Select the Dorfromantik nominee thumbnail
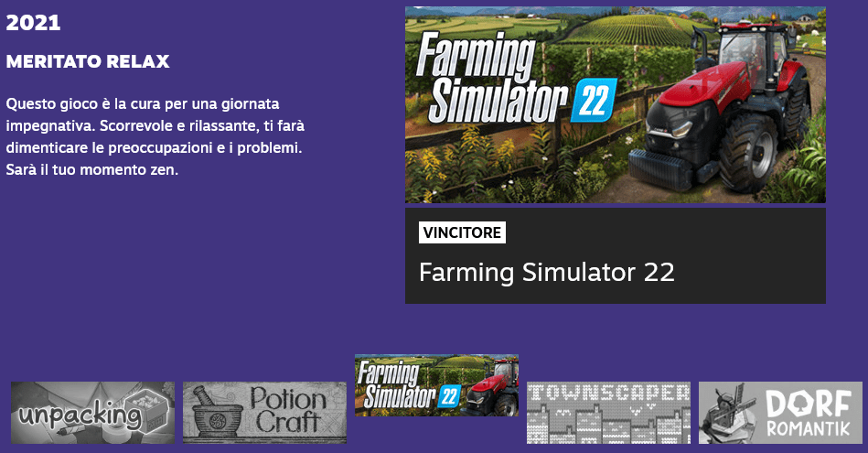 click(780, 413)
